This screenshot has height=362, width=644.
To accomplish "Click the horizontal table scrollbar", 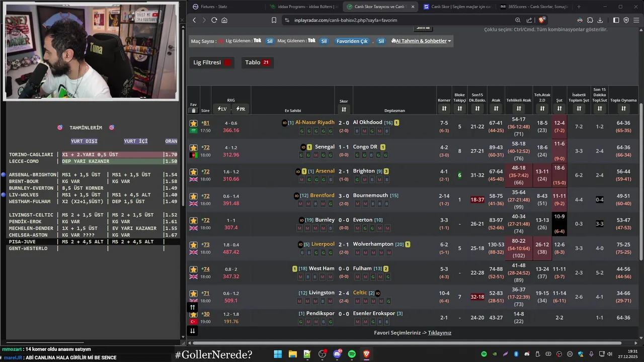I will [408, 343].
